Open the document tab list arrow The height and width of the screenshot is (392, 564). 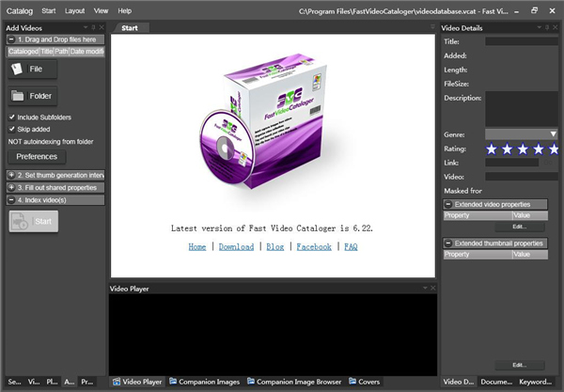click(x=432, y=27)
